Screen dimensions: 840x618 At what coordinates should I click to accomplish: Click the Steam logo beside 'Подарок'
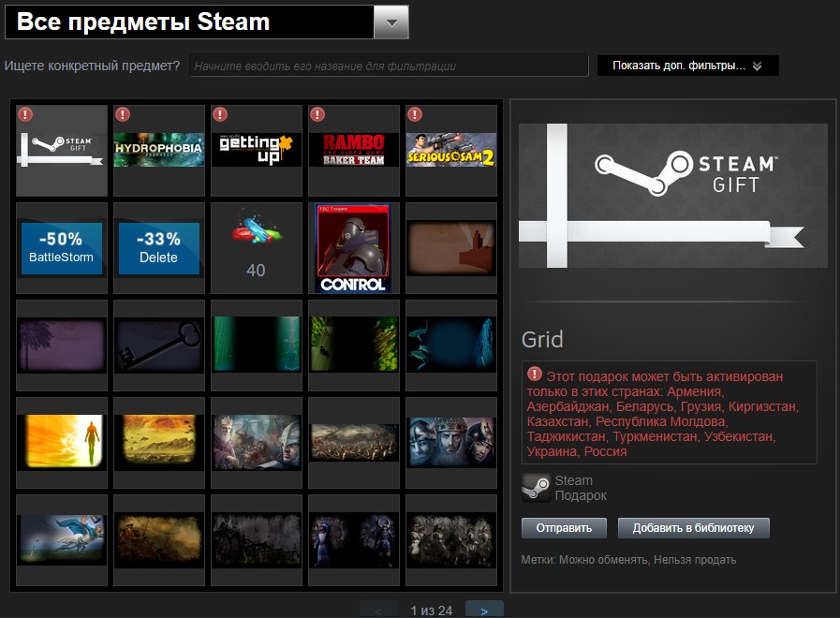point(537,488)
